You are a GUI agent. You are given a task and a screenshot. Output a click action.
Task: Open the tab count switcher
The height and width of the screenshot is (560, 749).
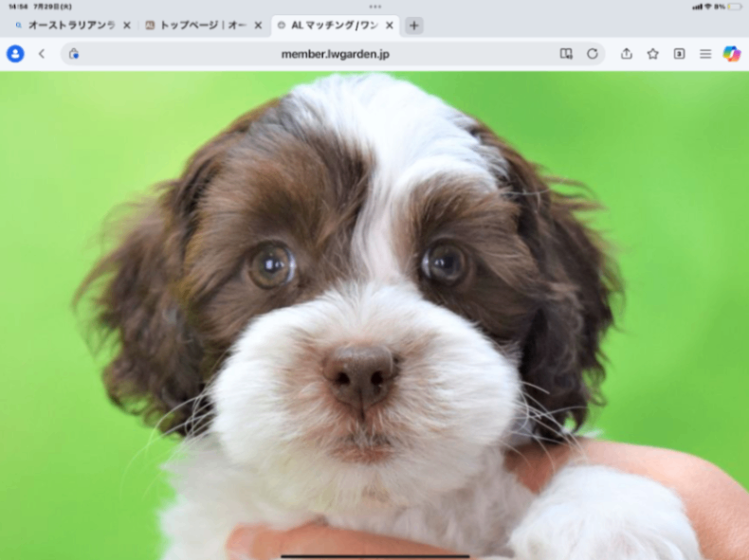pyautogui.click(x=679, y=53)
